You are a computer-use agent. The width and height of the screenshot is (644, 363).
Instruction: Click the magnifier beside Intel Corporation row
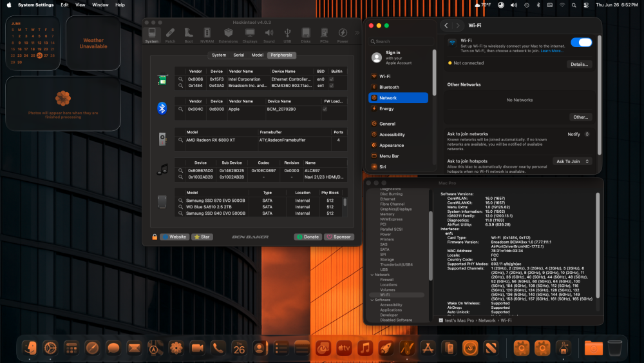point(180,79)
